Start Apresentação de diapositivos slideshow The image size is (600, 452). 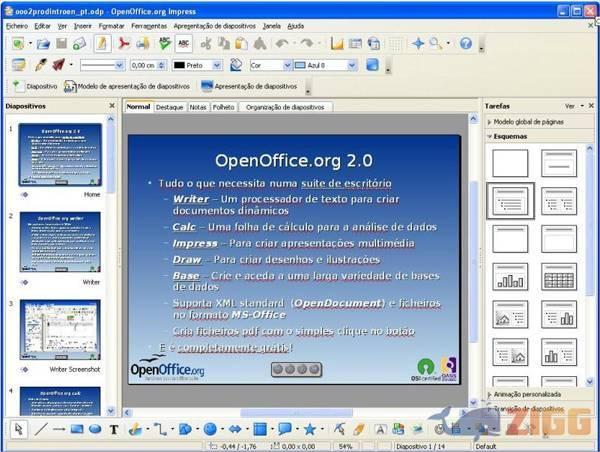249,86
